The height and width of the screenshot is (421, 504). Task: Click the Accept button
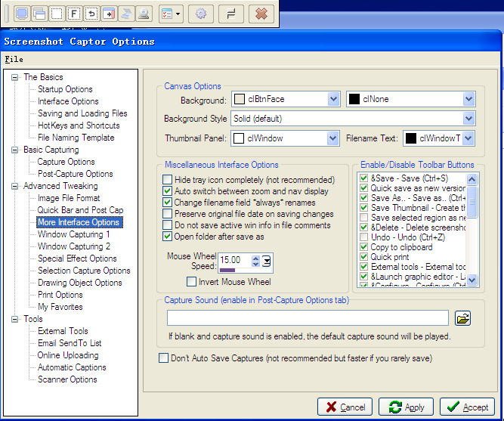[x=467, y=407]
